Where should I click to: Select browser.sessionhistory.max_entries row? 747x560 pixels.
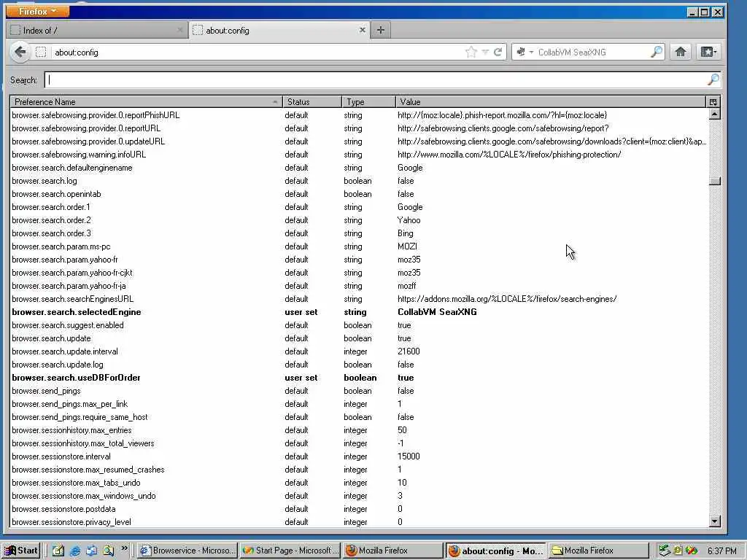pyautogui.click(x=359, y=430)
